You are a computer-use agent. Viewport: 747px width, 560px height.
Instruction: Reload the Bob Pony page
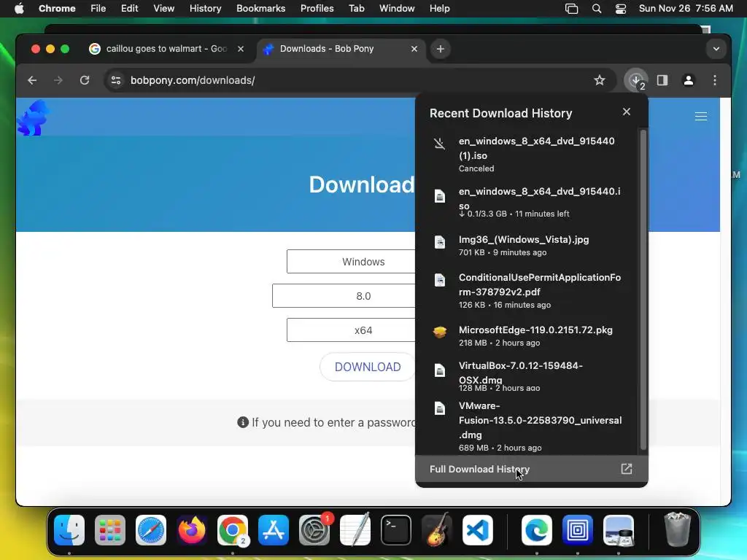tap(85, 80)
